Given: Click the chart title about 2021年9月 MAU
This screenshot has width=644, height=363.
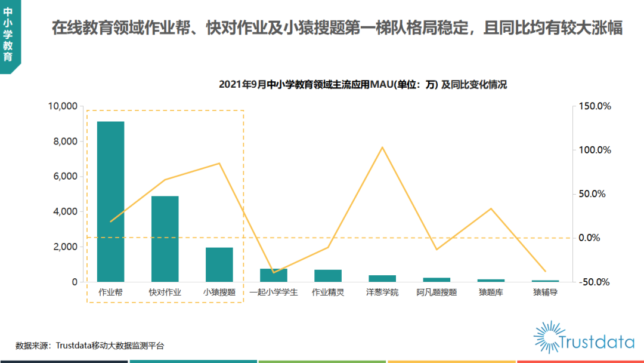Looking at the screenshot, I should coord(363,85).
